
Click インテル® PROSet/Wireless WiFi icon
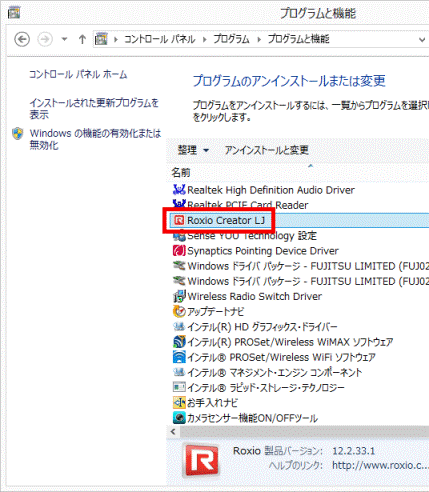[x=179, y=357]
